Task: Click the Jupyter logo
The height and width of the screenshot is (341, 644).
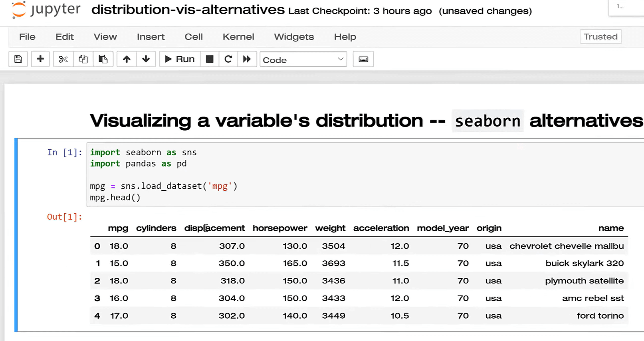Action: pyautogui.click(x=46, y=10)
